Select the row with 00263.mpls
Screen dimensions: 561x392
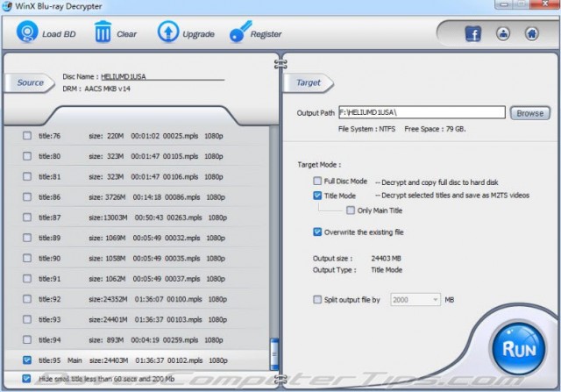pos(138,217)
